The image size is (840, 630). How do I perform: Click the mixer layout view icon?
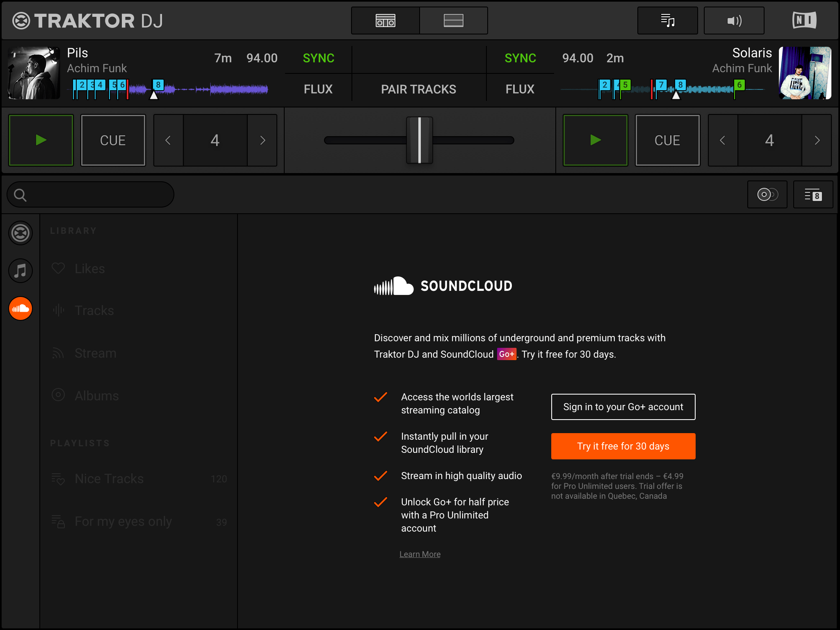pyautogui.click(x=386, y=20)
